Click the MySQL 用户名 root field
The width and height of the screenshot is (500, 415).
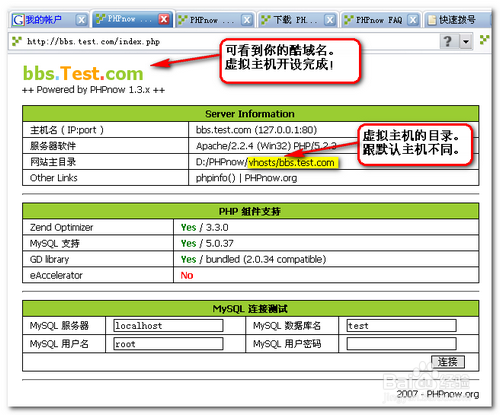pyautogui.click(x=168, y=344)
